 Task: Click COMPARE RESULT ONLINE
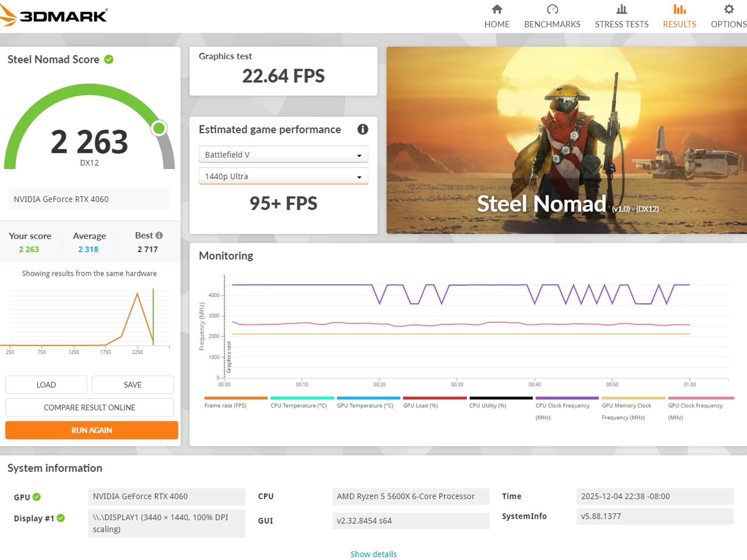pos(89,407)
